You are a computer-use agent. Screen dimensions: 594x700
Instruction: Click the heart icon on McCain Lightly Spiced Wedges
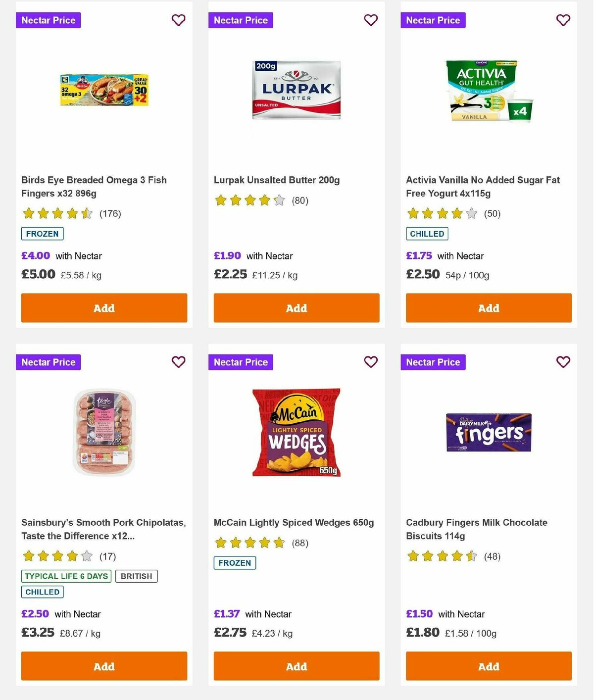click(x=371, y=362)
